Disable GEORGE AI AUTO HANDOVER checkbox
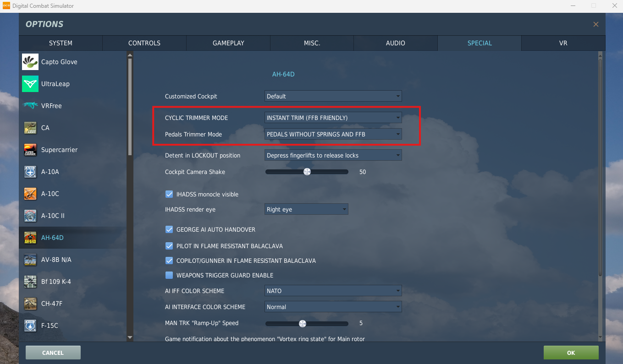This screenshot has height=364, width=623. (x=169, y=229)
